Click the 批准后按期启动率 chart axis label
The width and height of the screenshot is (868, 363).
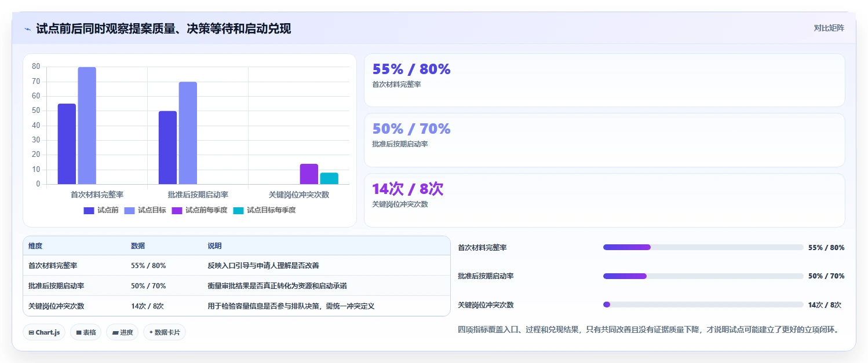tap(198, 195)
